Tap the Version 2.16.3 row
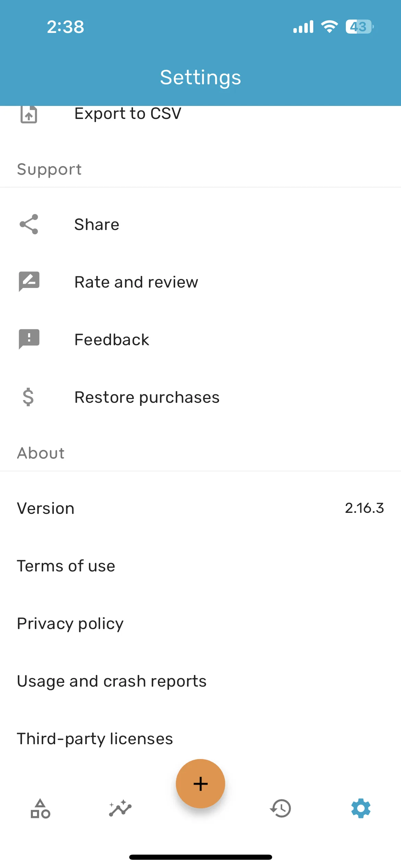The image size is (401, 868). 200,508
